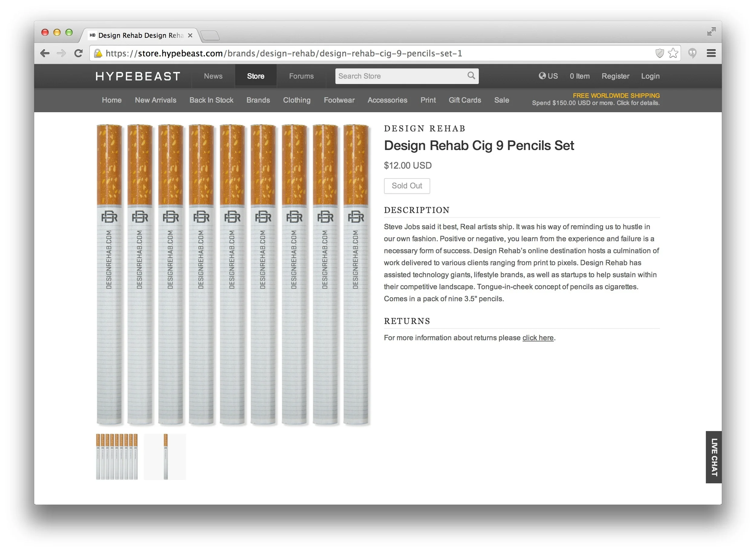
Task: Open the Brands category menu
Action: point(258,100)
